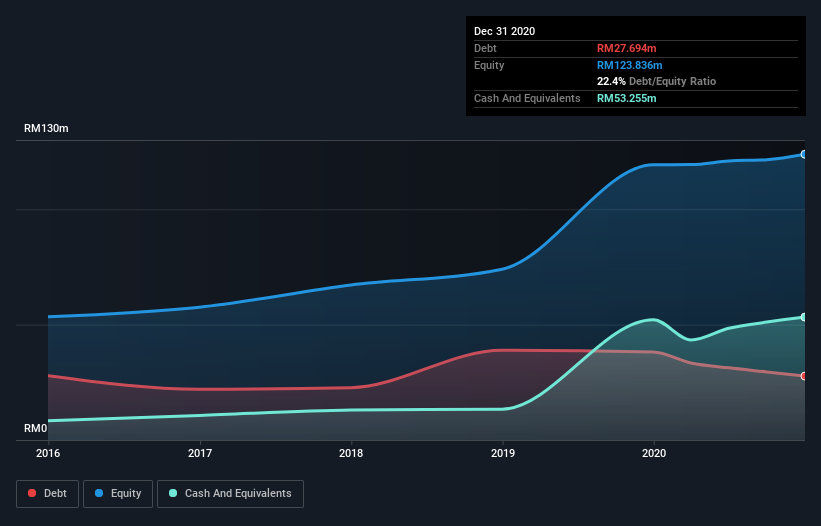Toggle the Debt series legend button
Viewport: 821px width, 526px height.
pos(48,494)
